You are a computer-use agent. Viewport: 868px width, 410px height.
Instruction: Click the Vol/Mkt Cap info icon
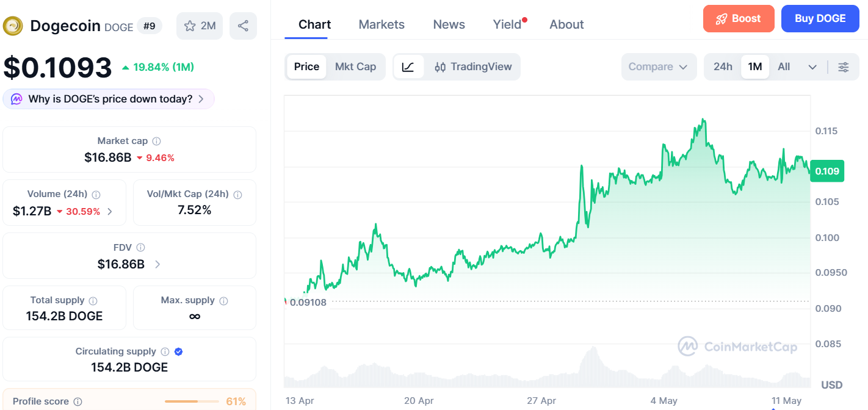point(237,194)
